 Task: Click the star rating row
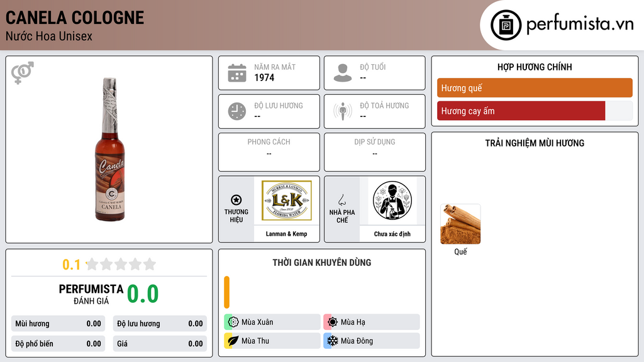[x=109, y=264]
